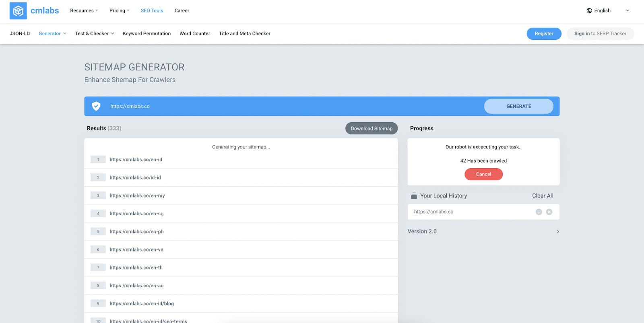Click result https://cmlabs.co/en-au
Image resolution: width=644 pixels, height=323 pixels.
pyautogui.click(x=136, y=286)
